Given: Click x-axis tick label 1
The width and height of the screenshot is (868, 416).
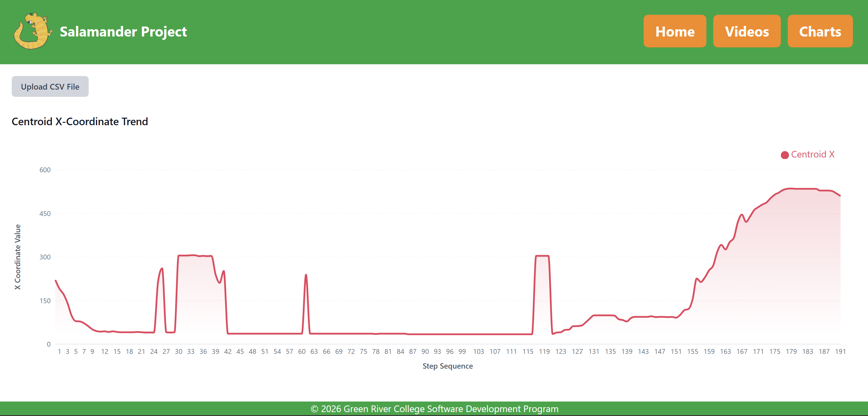Looking at the screenshot, I should click(59, 352).
